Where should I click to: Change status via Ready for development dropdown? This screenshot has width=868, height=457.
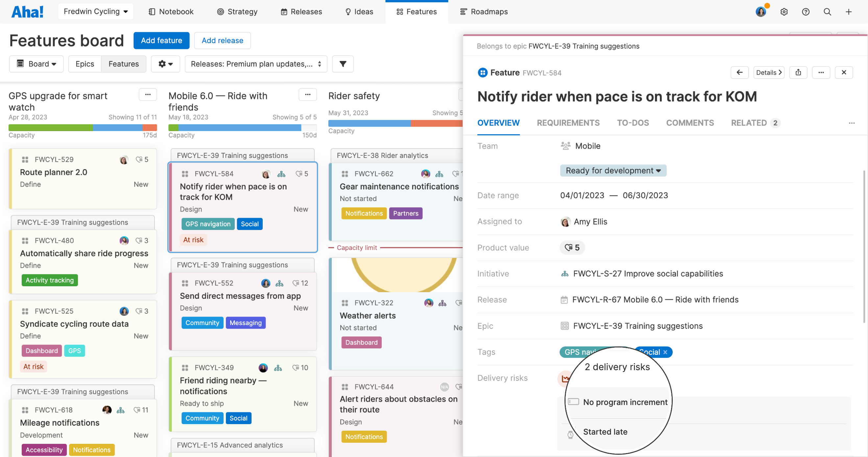click(613, 170)
